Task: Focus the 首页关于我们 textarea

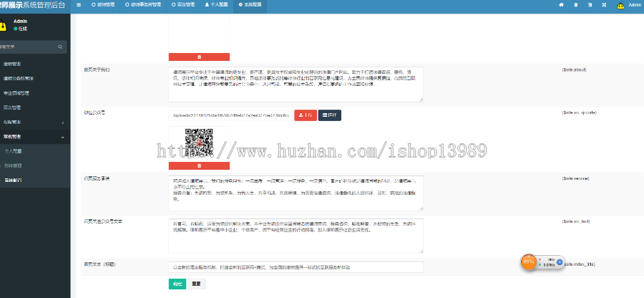Action: click(x=296, y=85)
